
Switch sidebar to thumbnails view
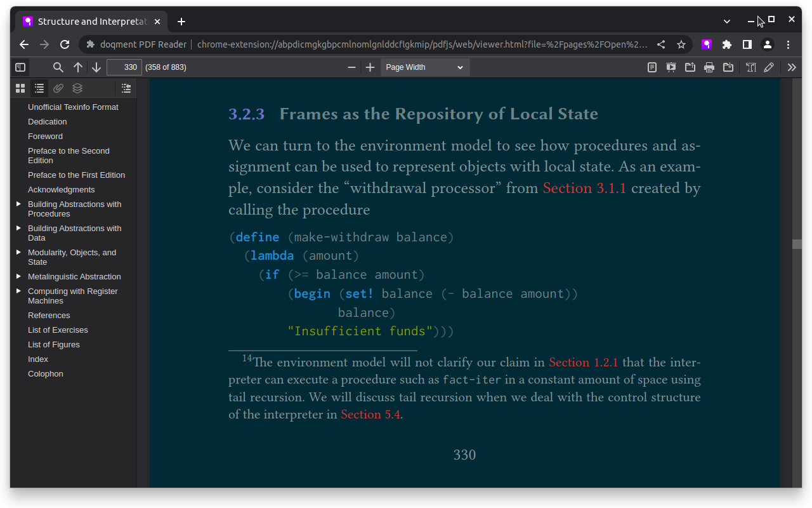click(20, 88)
